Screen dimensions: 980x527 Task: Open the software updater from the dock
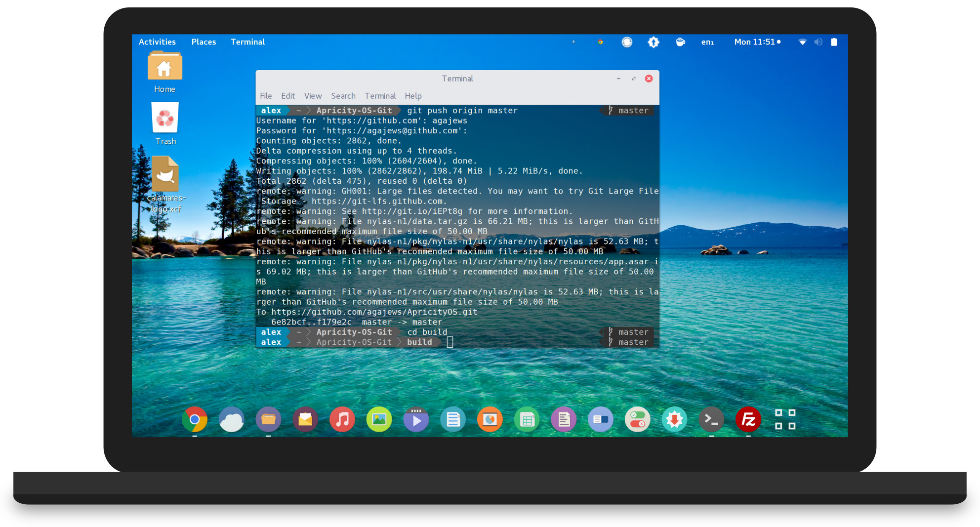coord(674,419)
